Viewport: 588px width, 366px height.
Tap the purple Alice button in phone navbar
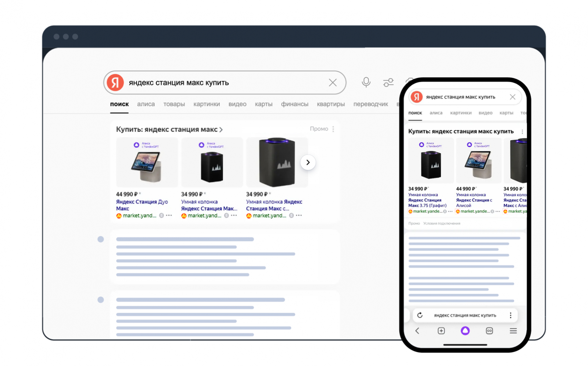(465, 331)
